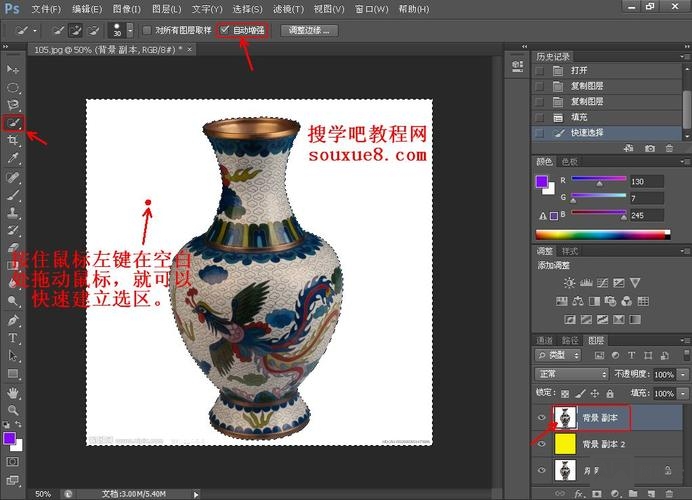Open blend mode dropdown showing 正常

pos(572,374)
